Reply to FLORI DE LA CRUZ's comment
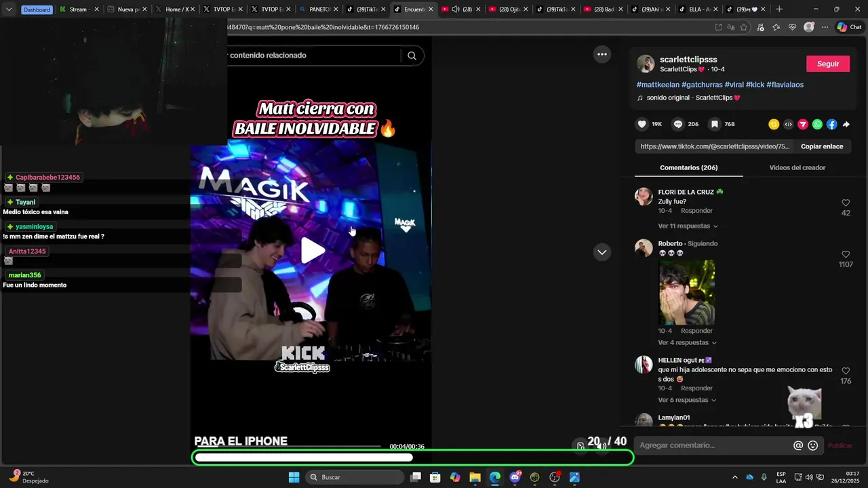 (696, 211)
